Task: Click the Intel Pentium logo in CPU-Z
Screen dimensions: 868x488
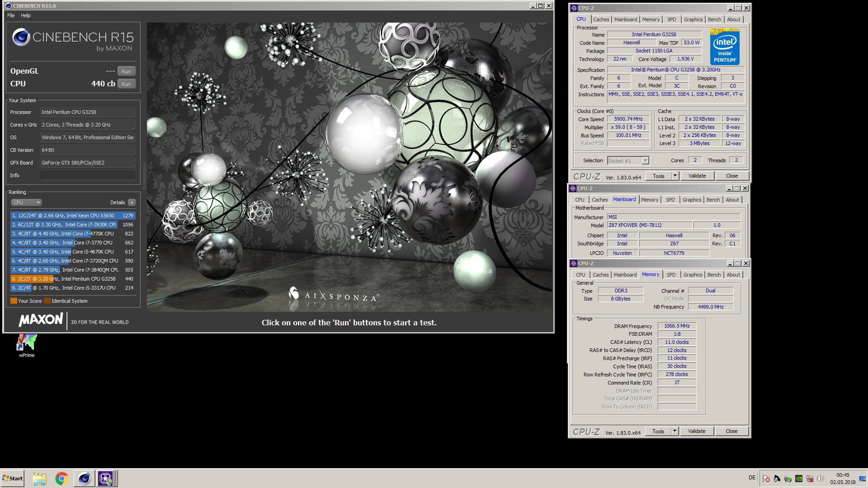Action: point(725,47)
